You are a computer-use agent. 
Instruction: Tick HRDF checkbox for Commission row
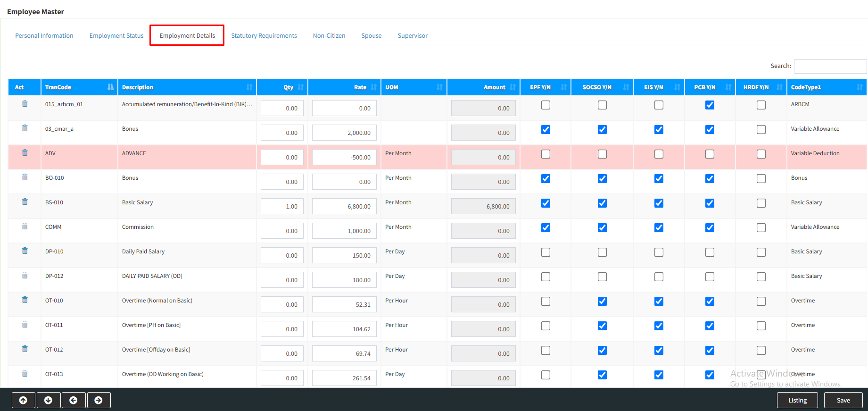761,228
